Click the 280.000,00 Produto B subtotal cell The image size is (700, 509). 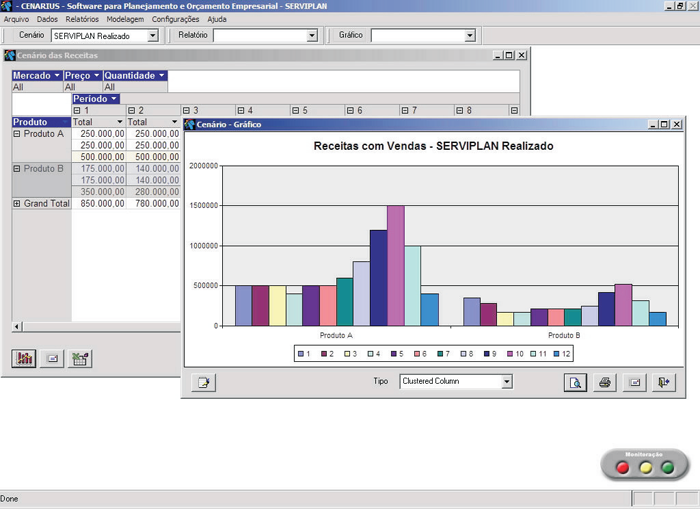pyautogui.click(x=153, y=192)
